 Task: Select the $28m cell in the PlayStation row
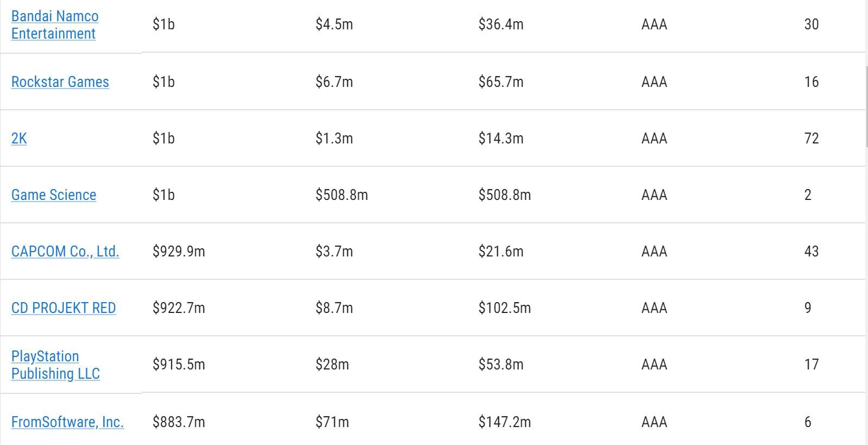coord(332,365)
